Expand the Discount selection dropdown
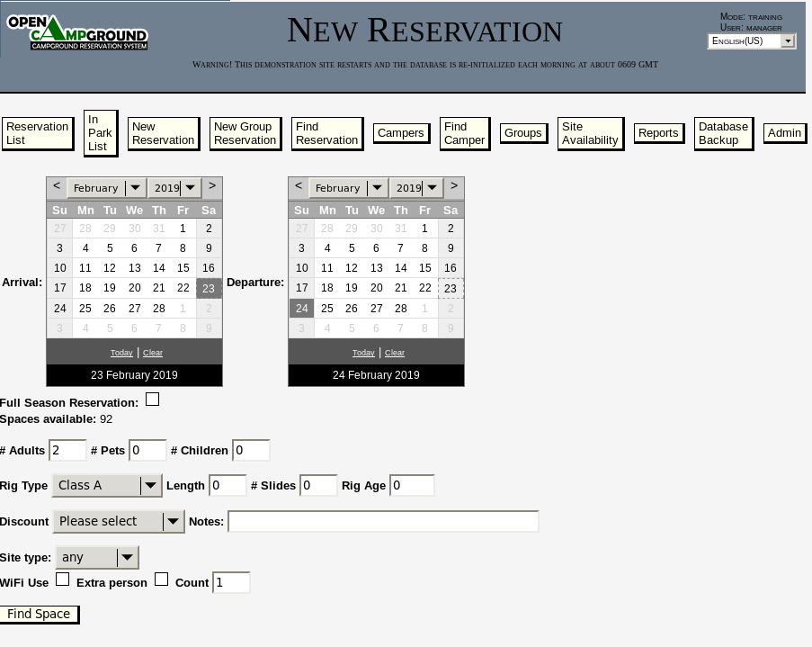Viewport: 812px width, 647px height. point(173,521)
